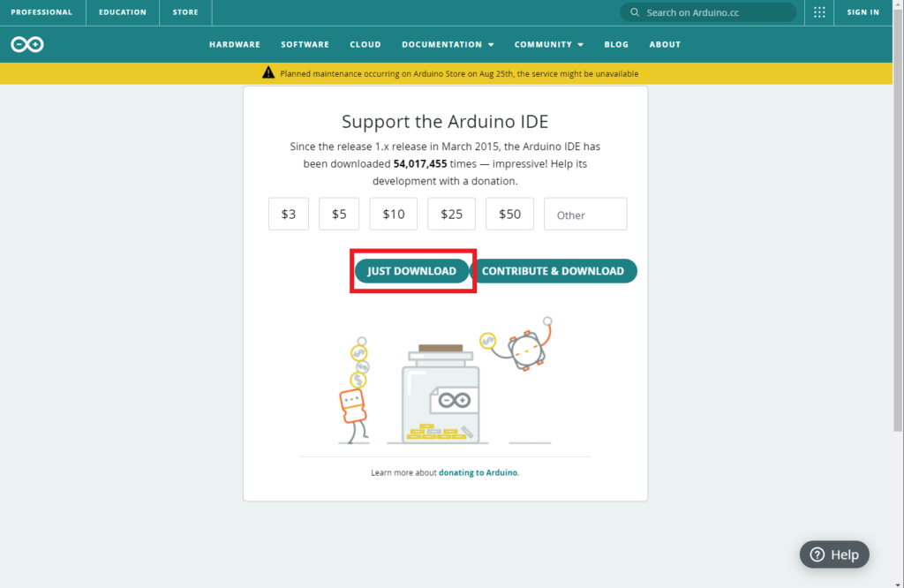Click the Search on Arduino.cc field

pos(708,12)
